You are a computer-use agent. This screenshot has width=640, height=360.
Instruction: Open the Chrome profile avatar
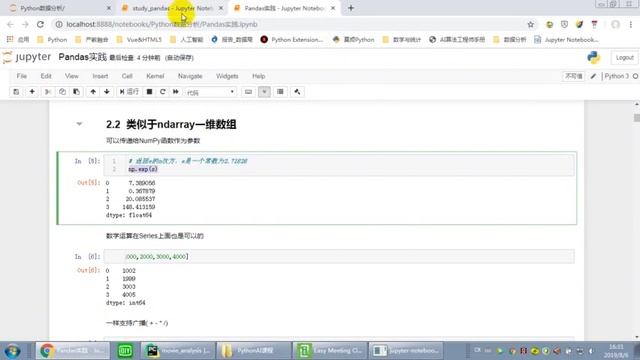click(616, 24)
